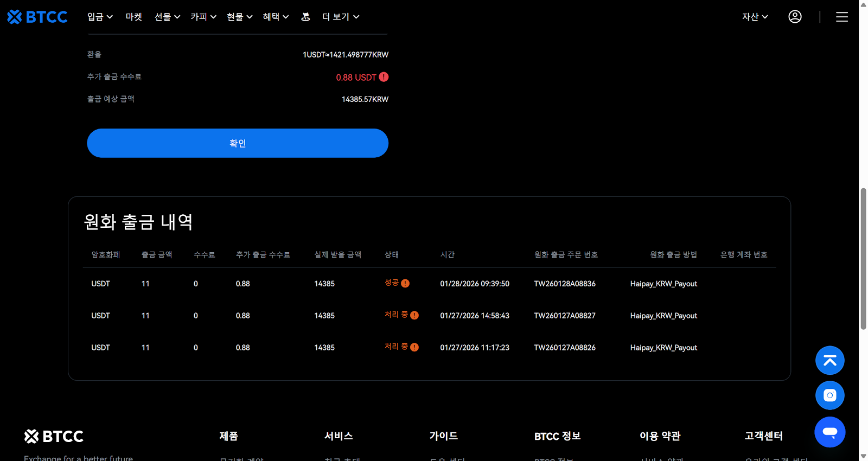Click the 상태 column header
Screen dimensions: 868x461
(392, 254)
